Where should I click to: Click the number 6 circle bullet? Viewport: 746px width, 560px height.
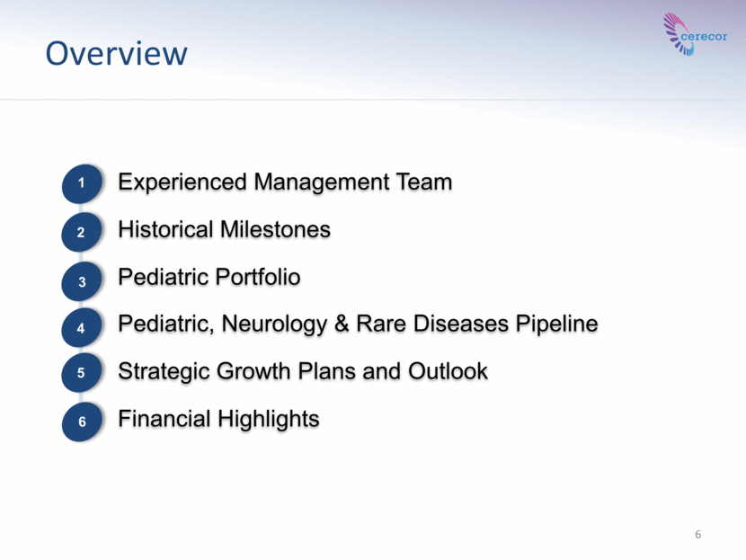click(x=82, y=422)
